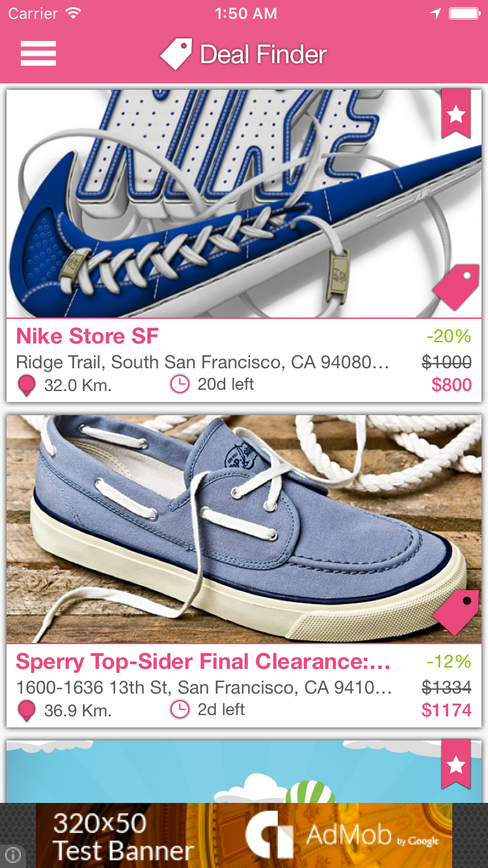Open the Nike Store SF deal title
The height and width of the screenshot is (868, 488).
point(87,336)
